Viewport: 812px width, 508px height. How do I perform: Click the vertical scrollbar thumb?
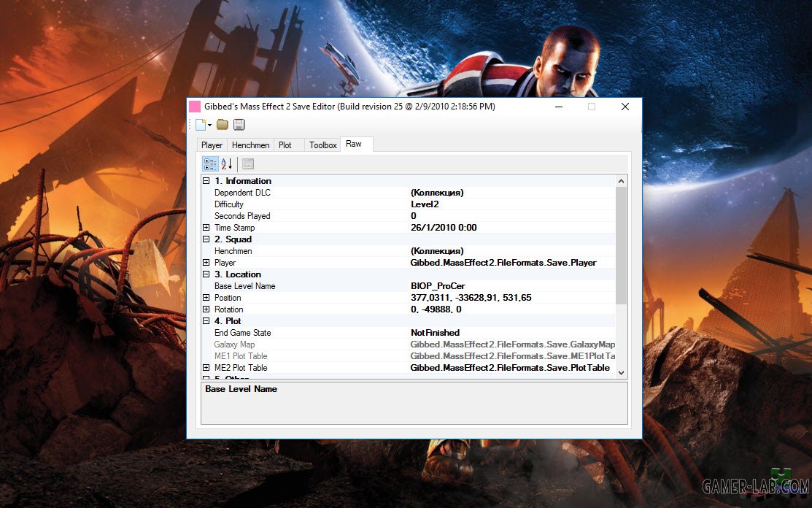coord(622,245)
